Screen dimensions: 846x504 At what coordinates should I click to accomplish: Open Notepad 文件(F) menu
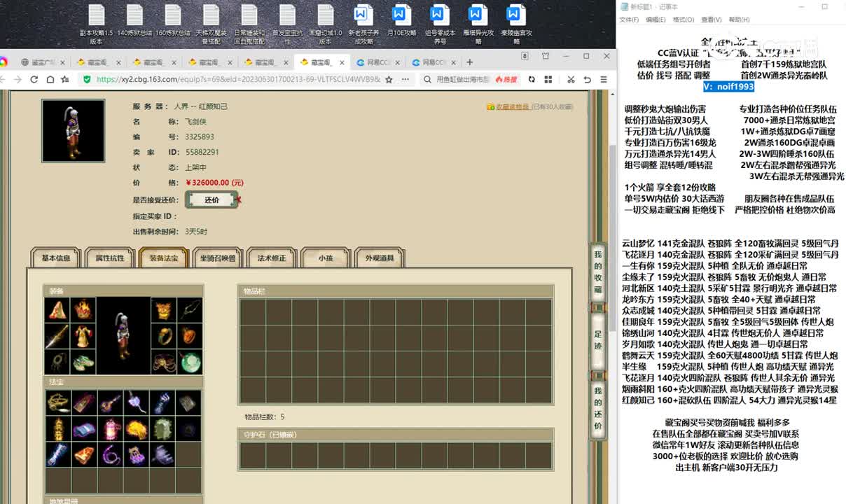(629, 20)
